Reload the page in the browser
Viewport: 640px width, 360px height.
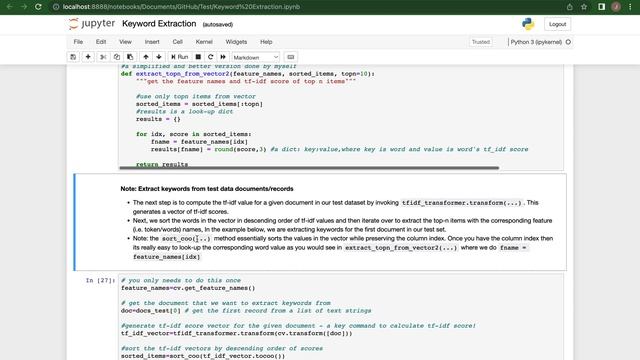coord(38,7)
